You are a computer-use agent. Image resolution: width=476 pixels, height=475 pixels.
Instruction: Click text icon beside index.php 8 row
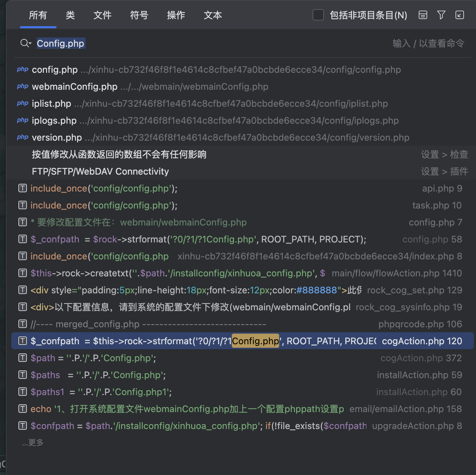[x=23, y=256]
